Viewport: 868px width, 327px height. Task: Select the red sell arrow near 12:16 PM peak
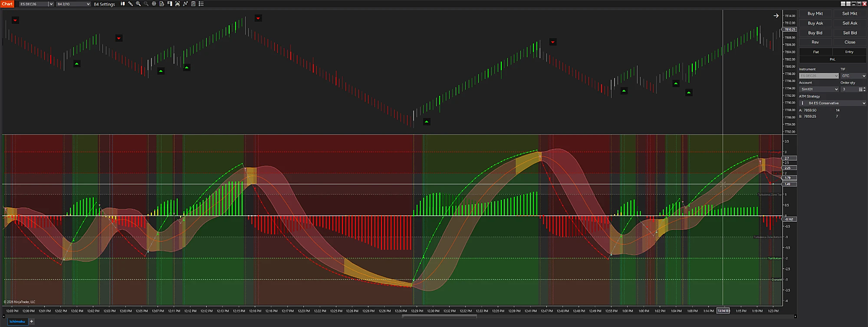[x=258, y=18]
